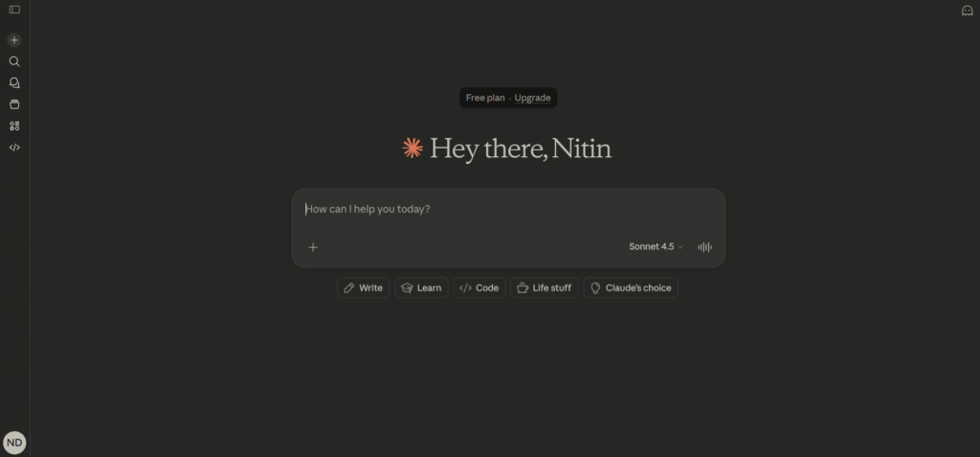The height and width of the screenshot is (457, 980).
Task: Click the 'Free plan' text
Action: [485, 98]
